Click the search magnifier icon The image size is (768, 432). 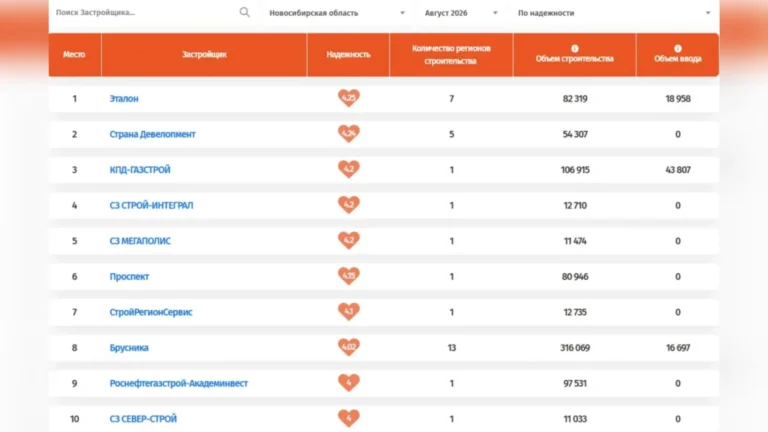(244, 12)
